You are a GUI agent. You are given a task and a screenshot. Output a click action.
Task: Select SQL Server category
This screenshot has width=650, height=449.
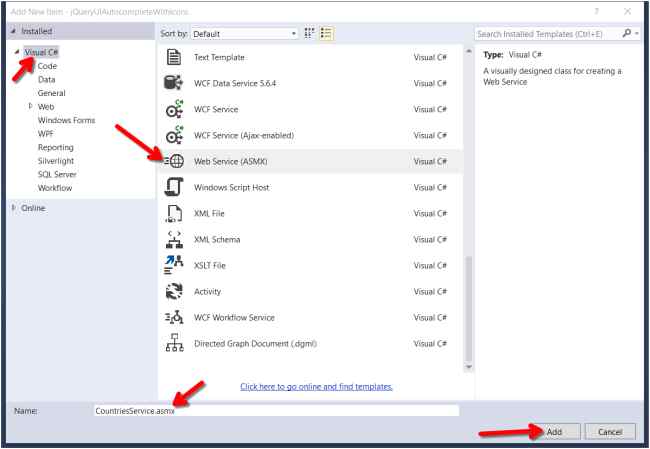pos(57,174)
